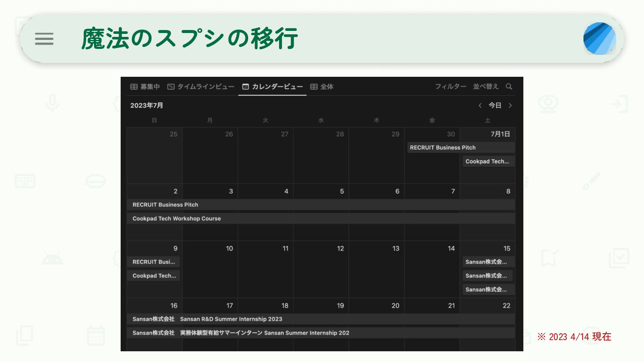Open first Sansan株式会... event on day 15
This screenshot has width=644, height=362.
pos(488,262)
